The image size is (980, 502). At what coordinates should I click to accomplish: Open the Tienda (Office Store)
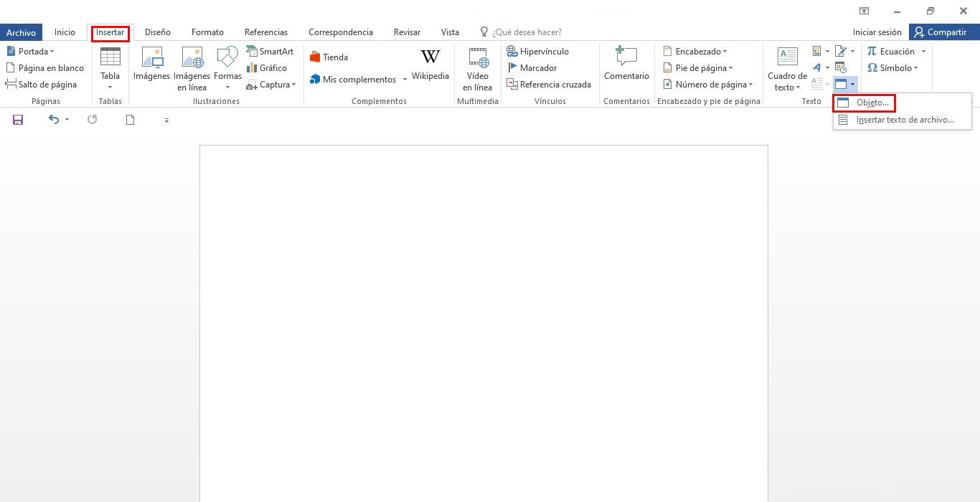(x=329, y=56)
